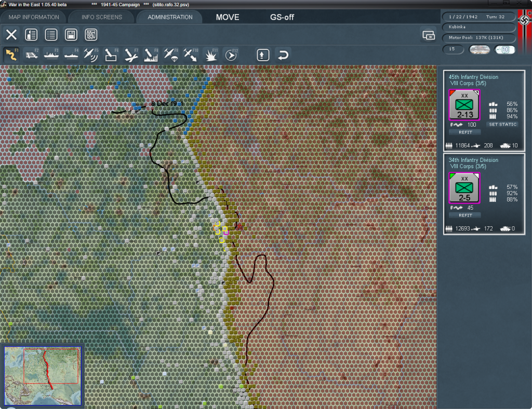The image size is (532, 409).
Task: Choose the F11 Build Fortification explosion icon
Action: 211,55
